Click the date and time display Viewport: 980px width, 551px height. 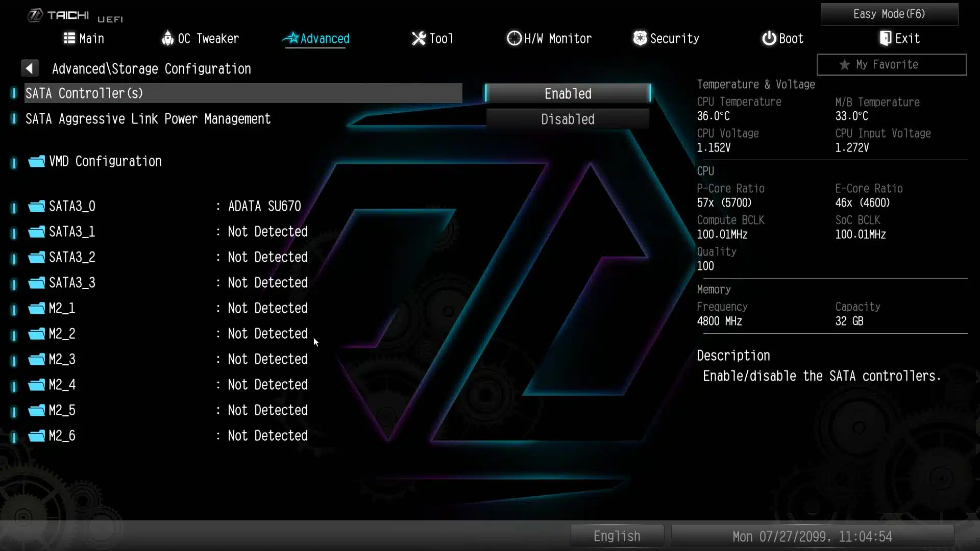click(812, 537)
